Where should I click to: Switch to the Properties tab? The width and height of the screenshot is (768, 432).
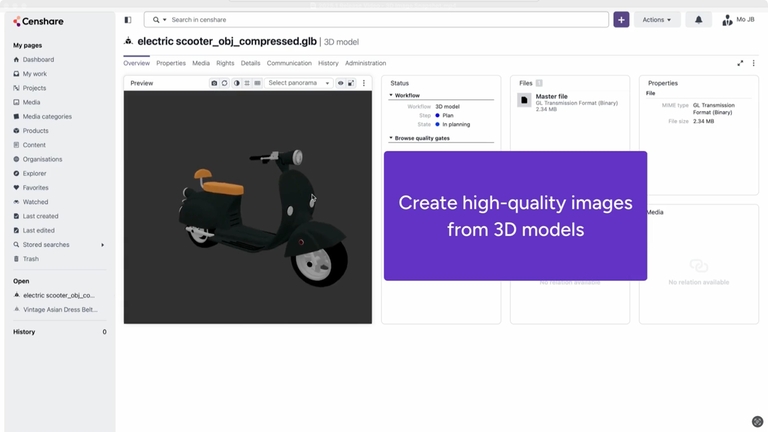click(171, 63)
